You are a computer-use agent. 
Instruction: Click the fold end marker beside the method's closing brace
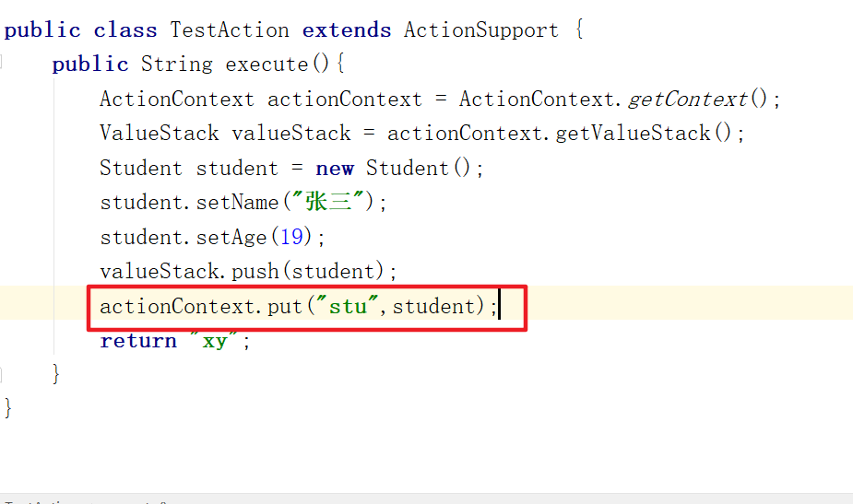(3, 374)
